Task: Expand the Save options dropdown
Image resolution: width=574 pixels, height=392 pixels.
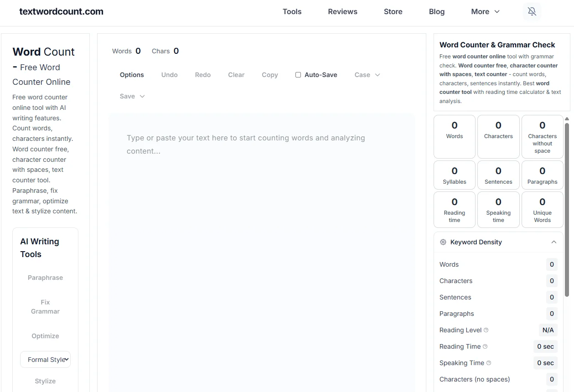Action: (x=132, y=96)
